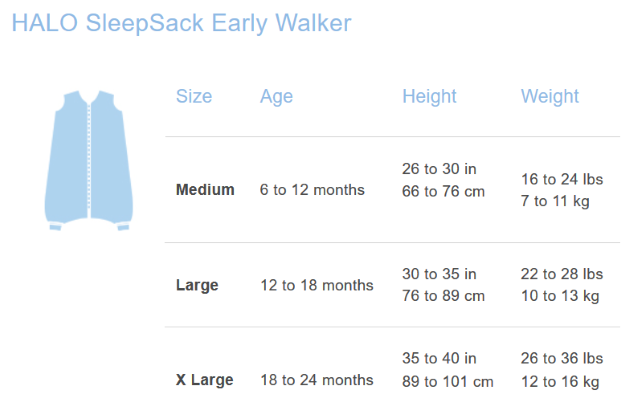
Task: Select the Large size row label
Action: click(197, 286)
